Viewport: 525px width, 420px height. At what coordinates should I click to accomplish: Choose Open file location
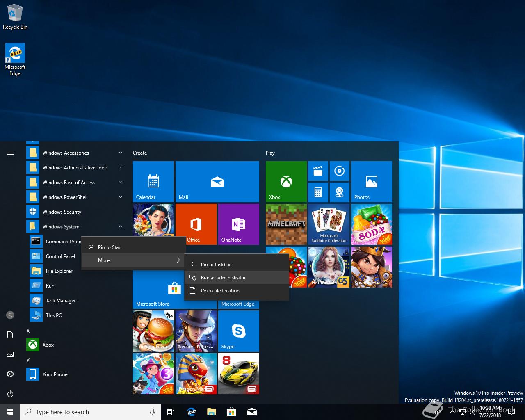click(237, 291)
